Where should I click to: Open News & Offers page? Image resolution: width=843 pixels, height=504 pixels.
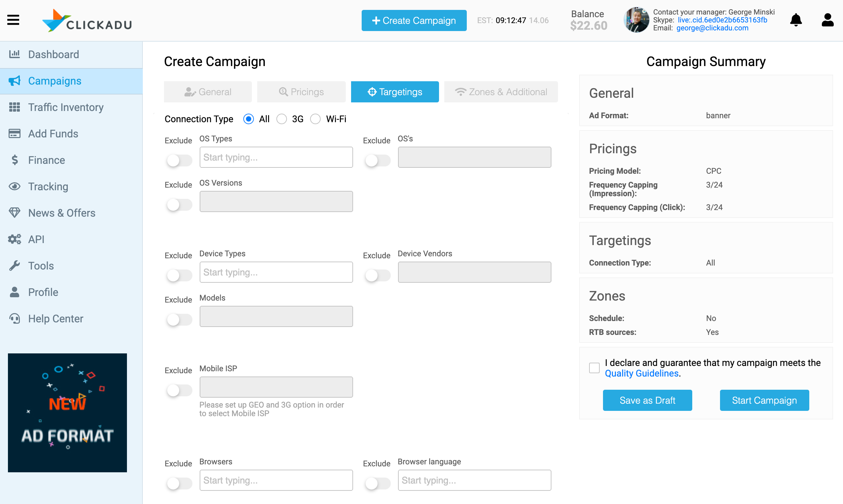pos(71,213)
